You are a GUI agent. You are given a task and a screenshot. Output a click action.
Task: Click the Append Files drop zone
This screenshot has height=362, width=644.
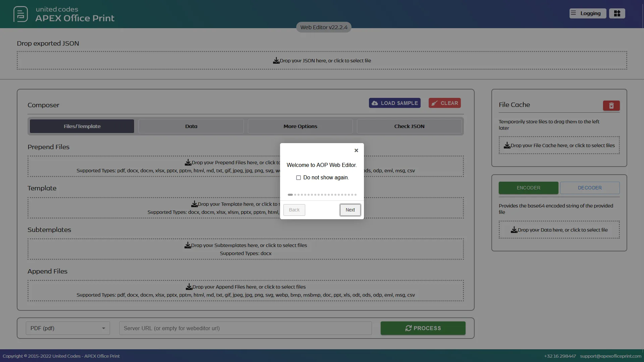tap(246, 291)
